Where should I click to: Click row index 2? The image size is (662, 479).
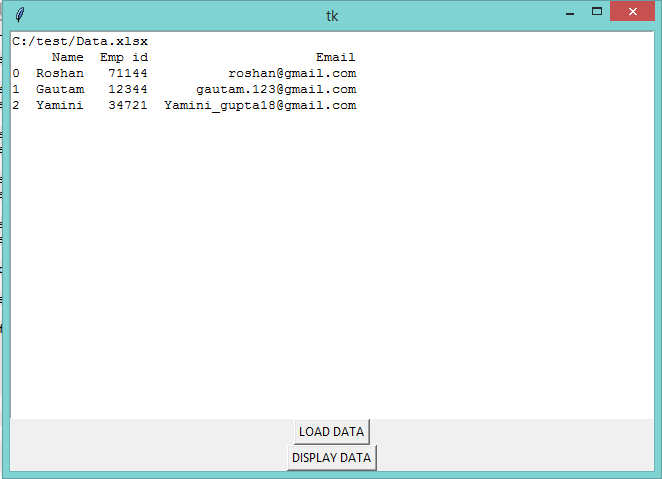point(16,105)
